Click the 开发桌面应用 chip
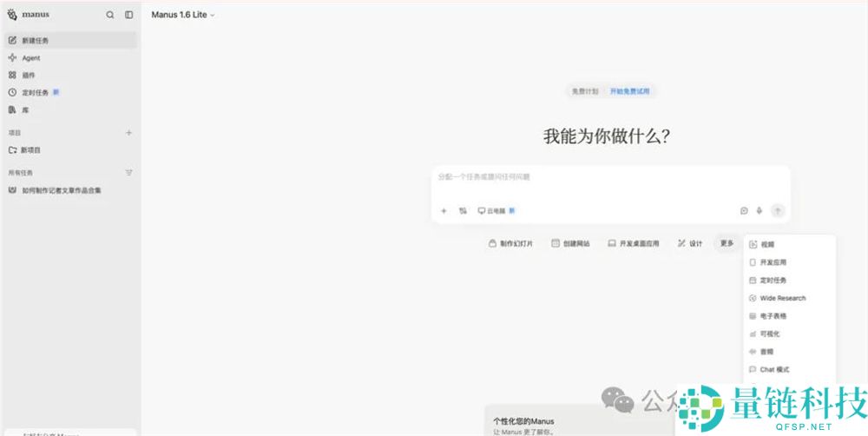 634,244
